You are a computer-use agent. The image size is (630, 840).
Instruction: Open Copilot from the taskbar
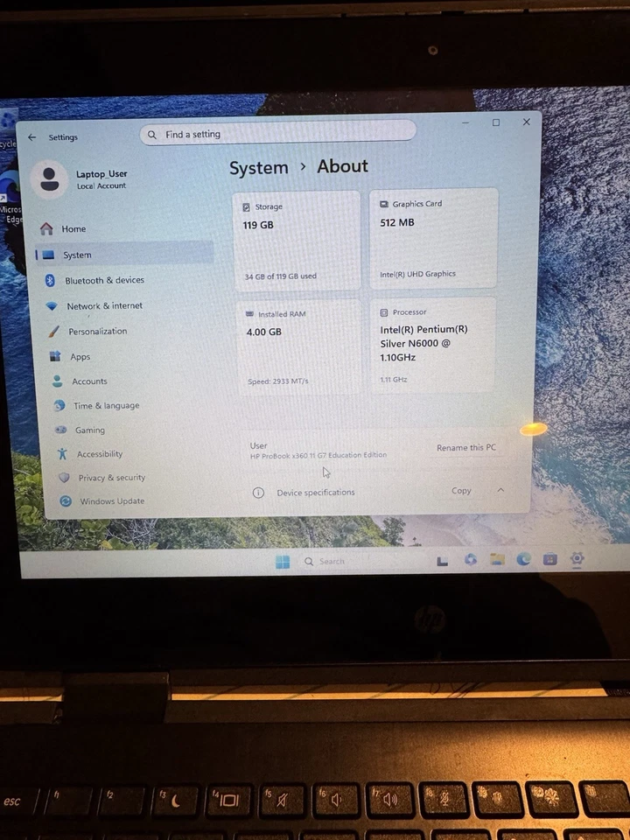coord(471,560)
